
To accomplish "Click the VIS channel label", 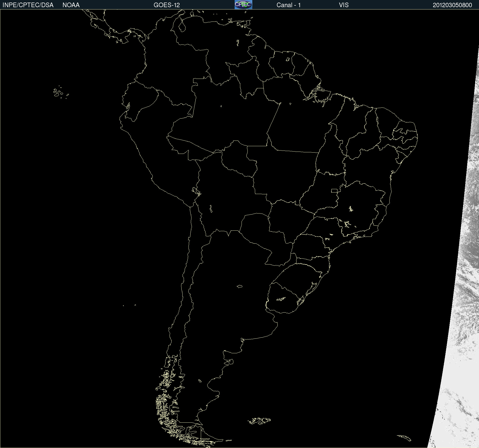I will pos(344,5).
